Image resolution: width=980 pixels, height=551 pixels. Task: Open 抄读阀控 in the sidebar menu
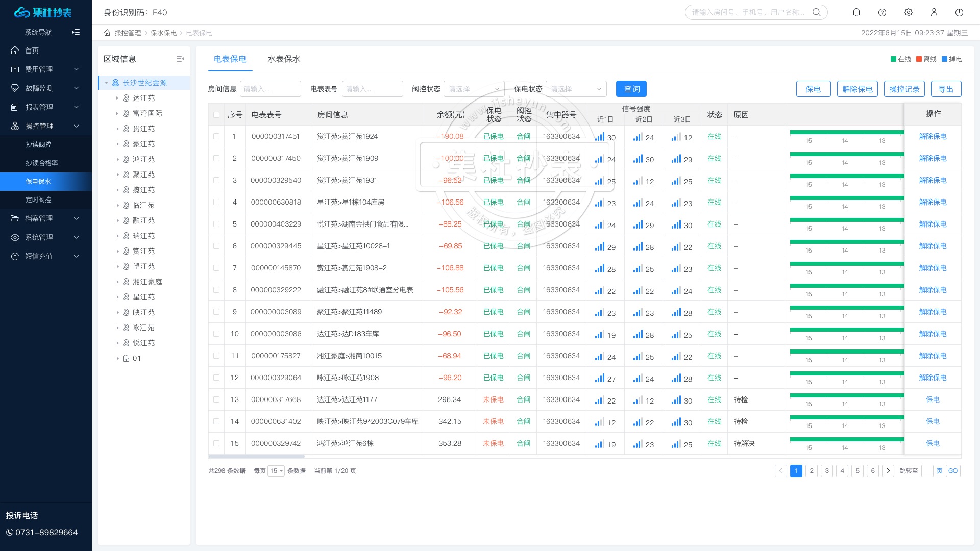(39, 144)
